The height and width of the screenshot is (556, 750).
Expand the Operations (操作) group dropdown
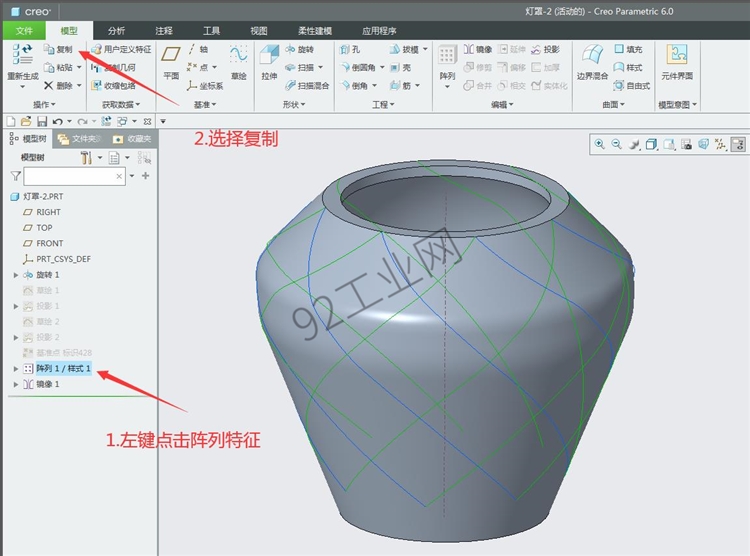pos(44,104)
